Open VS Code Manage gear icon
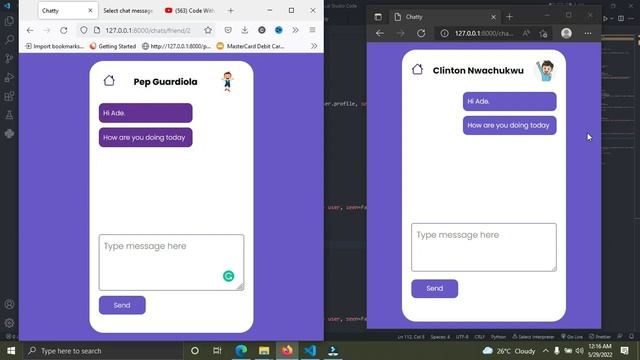This screenshot has height=360, width=640. point(9,323)
